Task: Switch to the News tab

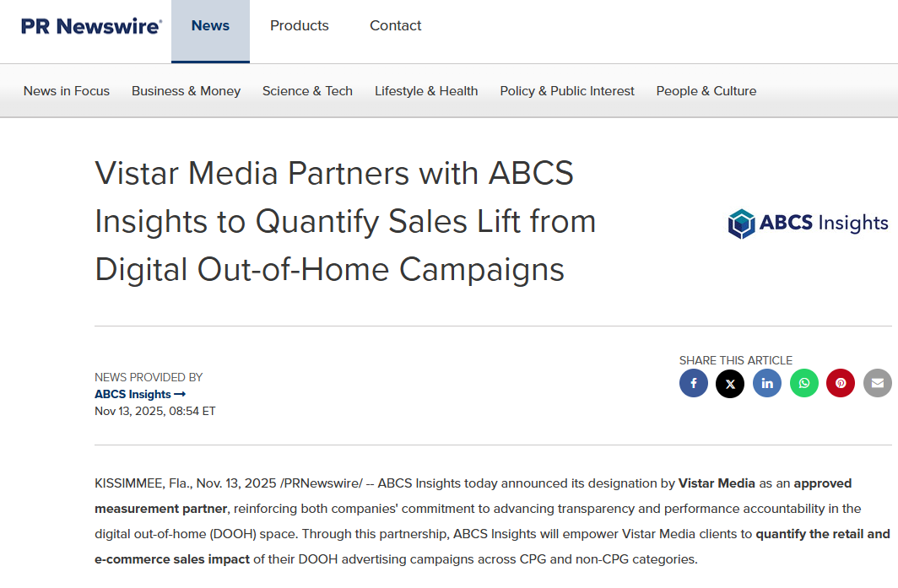Action: [210, 25]
